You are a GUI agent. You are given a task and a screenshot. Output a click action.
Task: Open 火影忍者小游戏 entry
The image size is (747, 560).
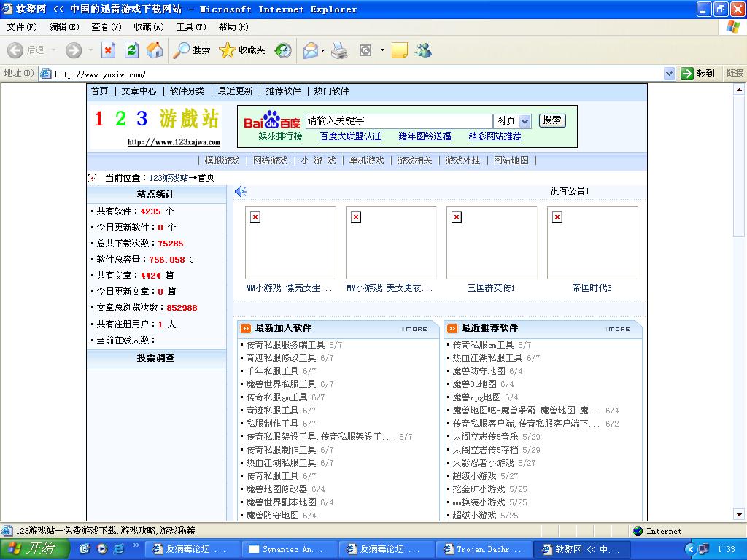click(x=483, y=463)
